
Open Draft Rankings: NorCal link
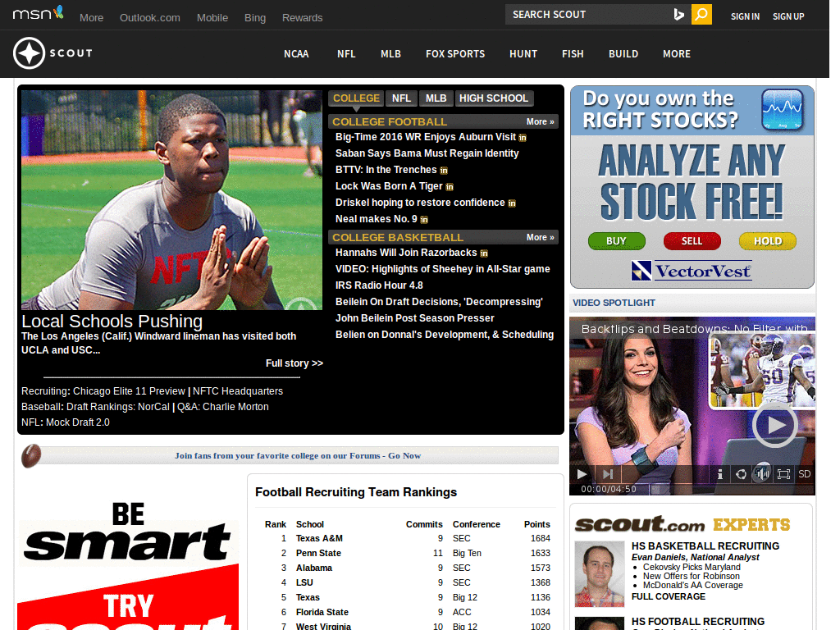[118, 407]
